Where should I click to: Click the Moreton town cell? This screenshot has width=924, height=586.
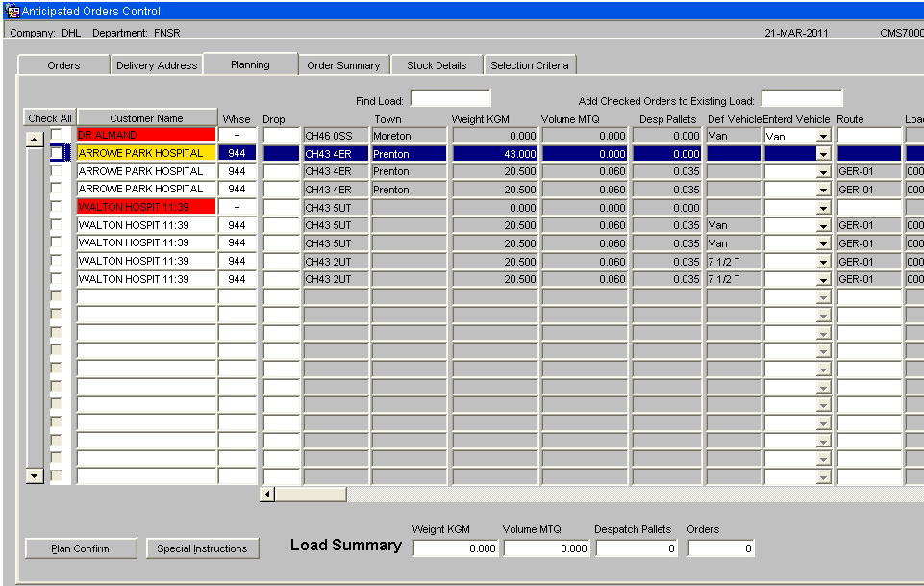[409, 136]
